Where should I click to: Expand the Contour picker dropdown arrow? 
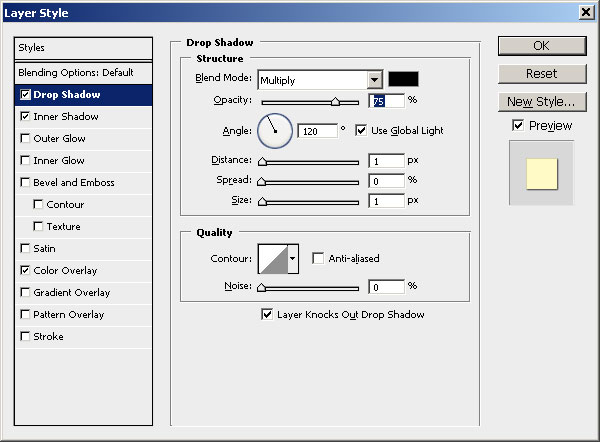tap(293, 259)
